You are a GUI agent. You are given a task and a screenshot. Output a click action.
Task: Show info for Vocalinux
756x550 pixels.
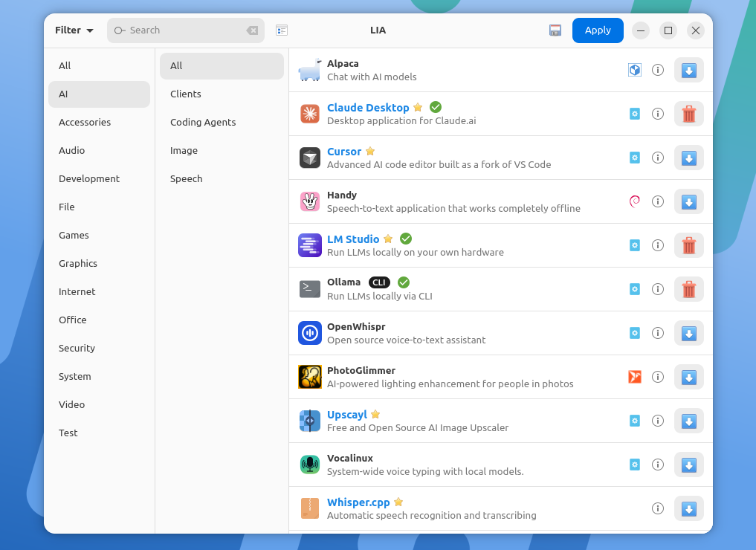[658, 465]
